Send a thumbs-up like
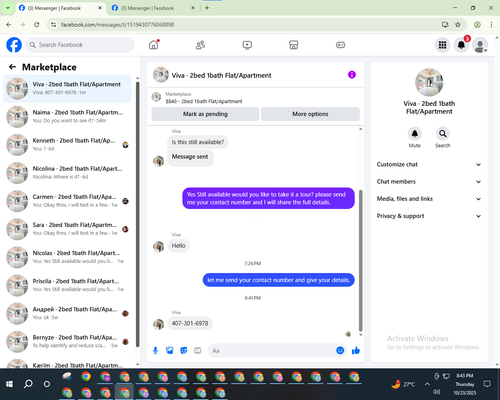The width and height of the screenshot is (500, 400). pos(356,350)
